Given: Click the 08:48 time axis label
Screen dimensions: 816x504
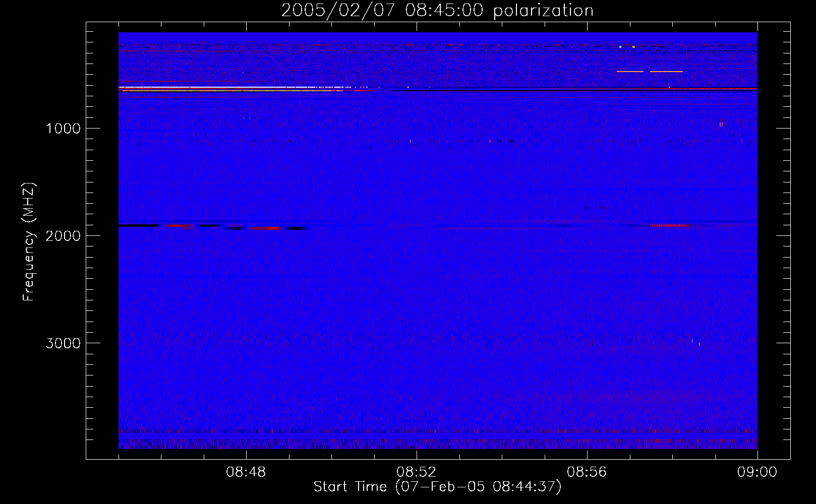Looking at the screenshot, I should pyautogui.click(x=246, y=472).
